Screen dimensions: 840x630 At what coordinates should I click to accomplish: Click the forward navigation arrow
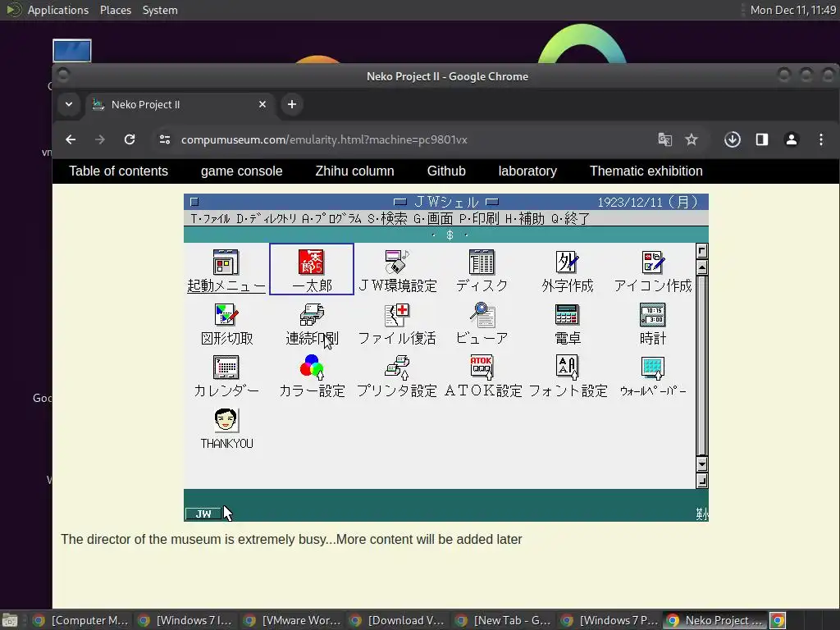(100, 139)
